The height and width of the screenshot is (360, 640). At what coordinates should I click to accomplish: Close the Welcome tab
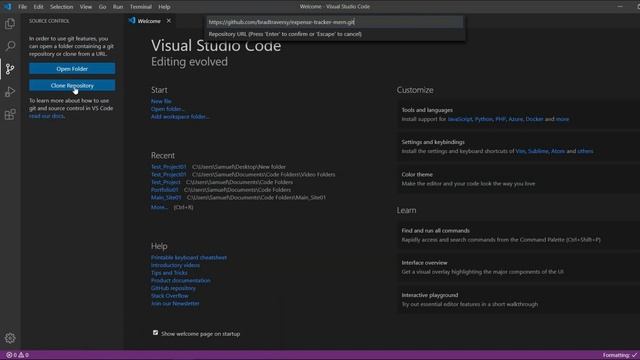(x=169, y=20)
